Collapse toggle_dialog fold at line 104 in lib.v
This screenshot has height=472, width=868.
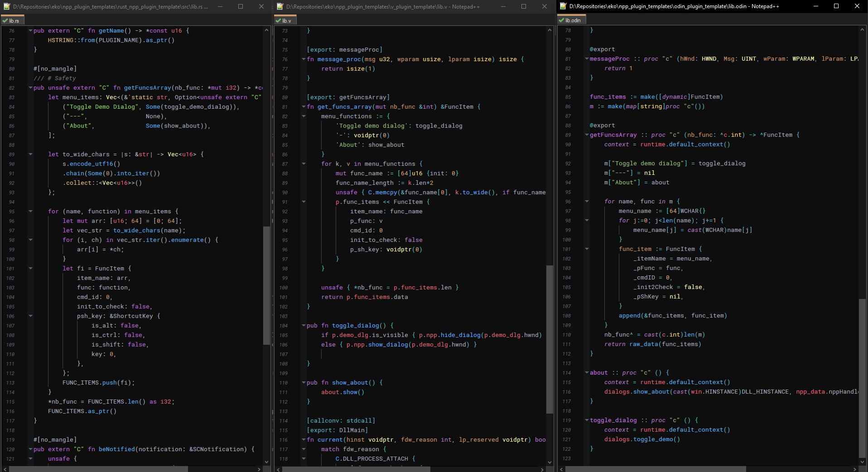pyautogui.click(x=304, y=326)
